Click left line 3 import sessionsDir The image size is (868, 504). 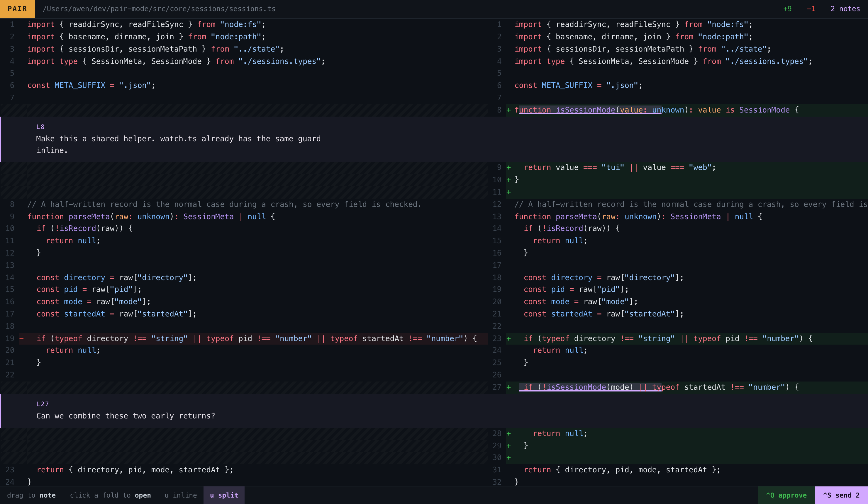pos(155,49)
